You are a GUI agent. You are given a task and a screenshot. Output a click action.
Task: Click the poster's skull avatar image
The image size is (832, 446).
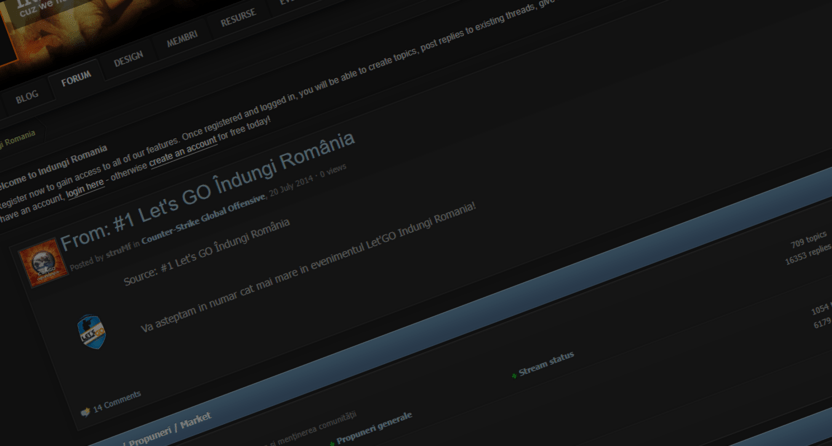[x=44, y=262]
